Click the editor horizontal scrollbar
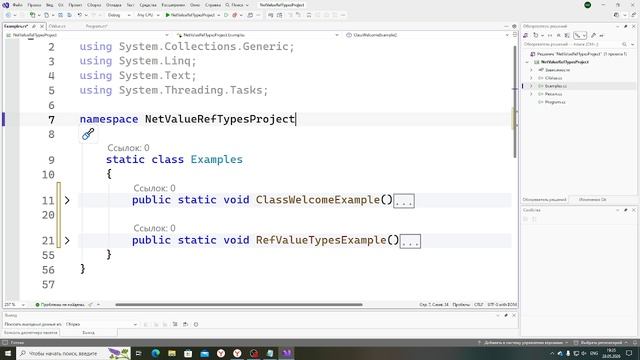Image resolution: width=640 pixels, height=360 pixels. click(x=239, y=304)
